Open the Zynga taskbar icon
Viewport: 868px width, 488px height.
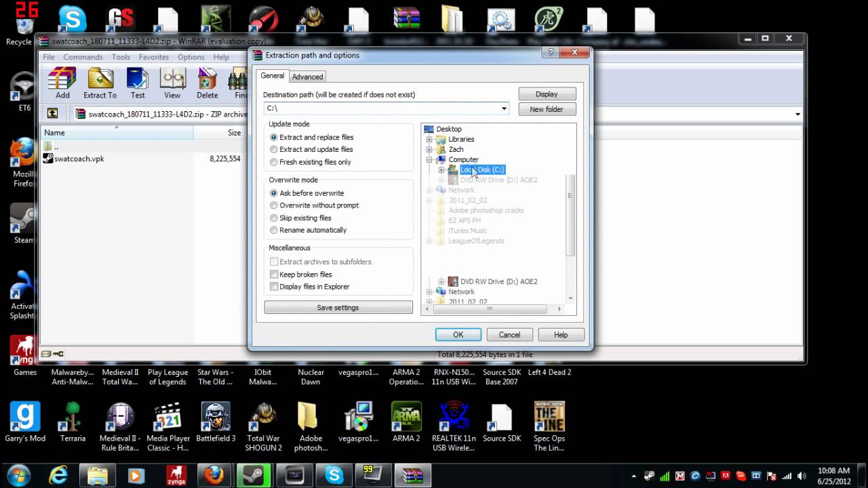pyautogui.click(x=176, y=476)
